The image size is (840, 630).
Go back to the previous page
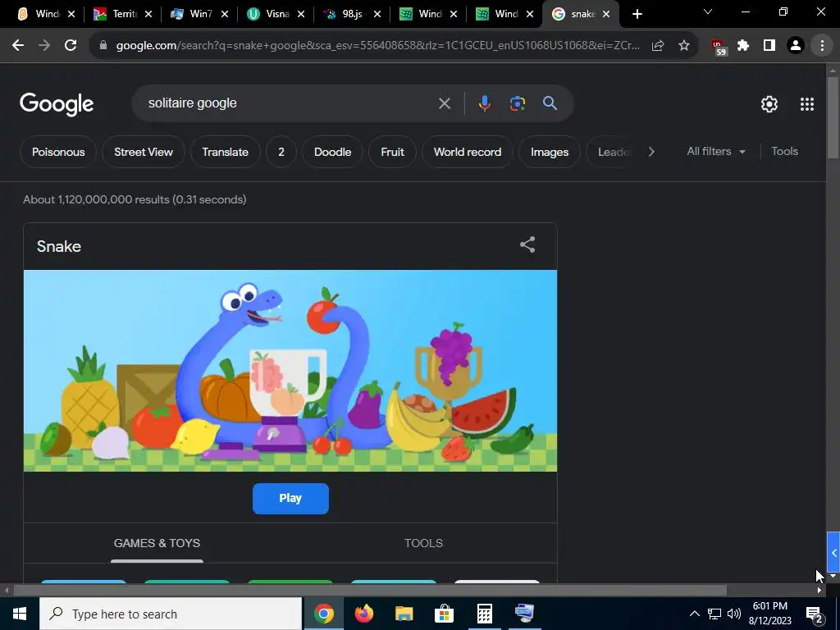click(18, 46)
